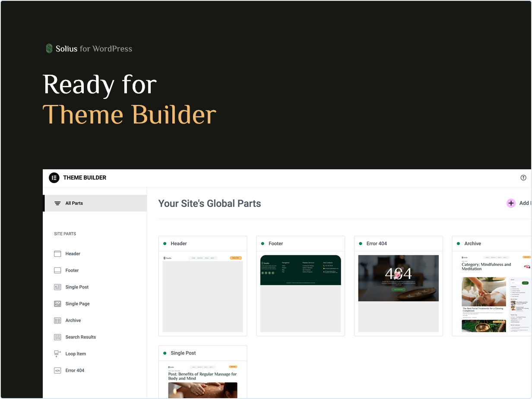Image resolution: width=532 pixels, height=399 pixels.
Task: Click the Add New button label
Action: click(x=525, y=203)
